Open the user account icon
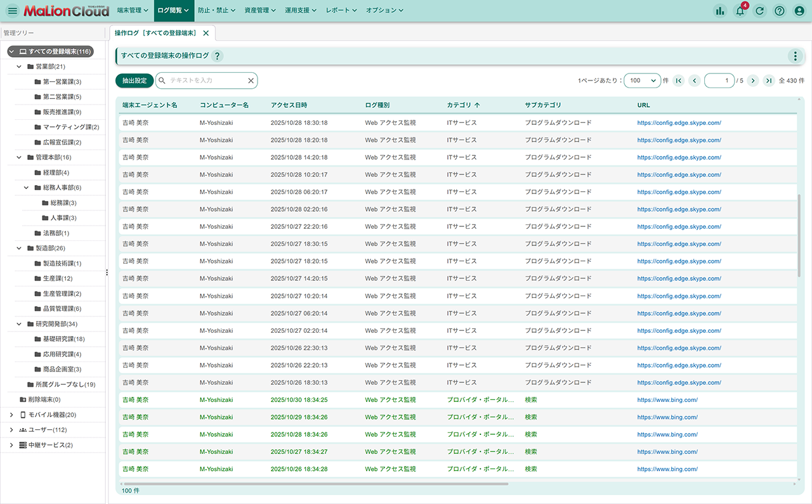Screen dimensions: 812x504 pos(799,11)
